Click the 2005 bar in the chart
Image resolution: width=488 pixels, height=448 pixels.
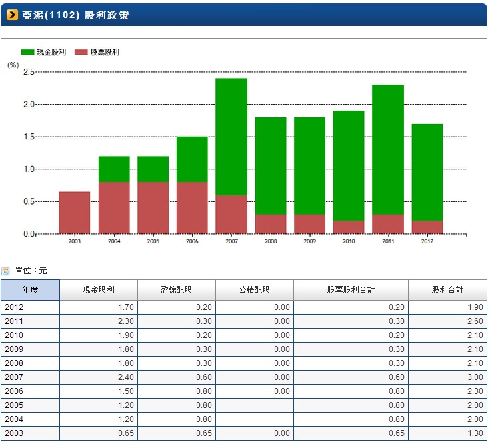tap(153, 195)
